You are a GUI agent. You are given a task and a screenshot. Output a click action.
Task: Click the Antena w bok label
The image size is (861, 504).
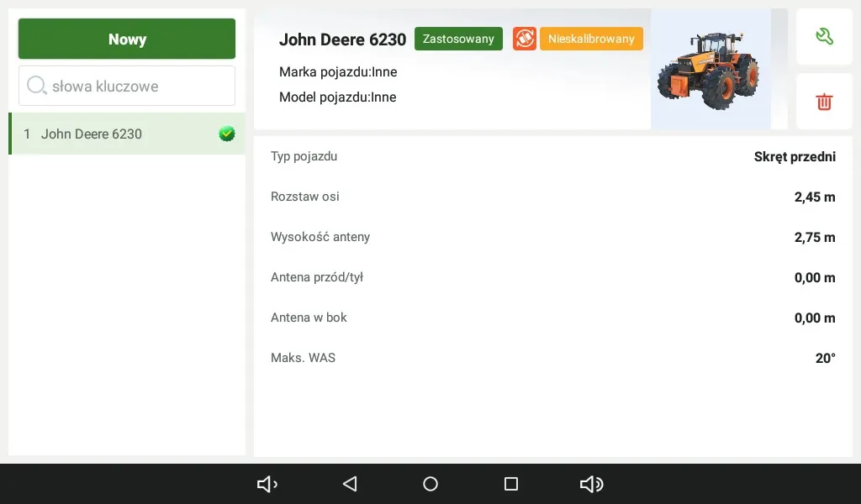pyautogui.click(x=309, y=318)
